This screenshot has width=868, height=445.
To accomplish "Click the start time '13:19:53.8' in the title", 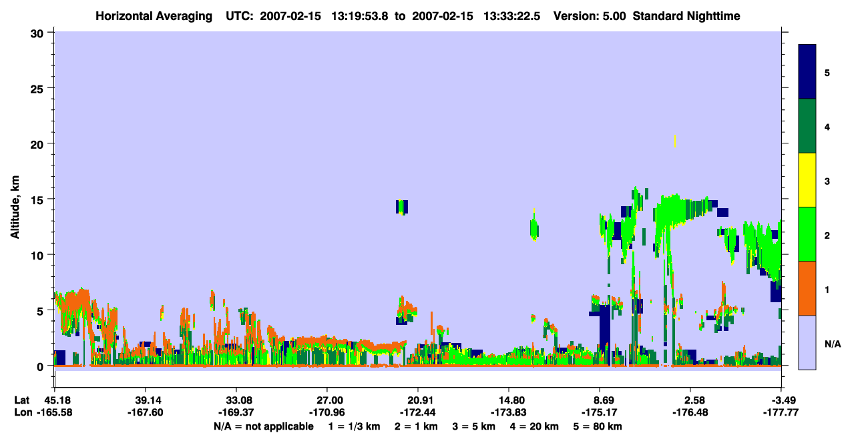I will point(359,16).
